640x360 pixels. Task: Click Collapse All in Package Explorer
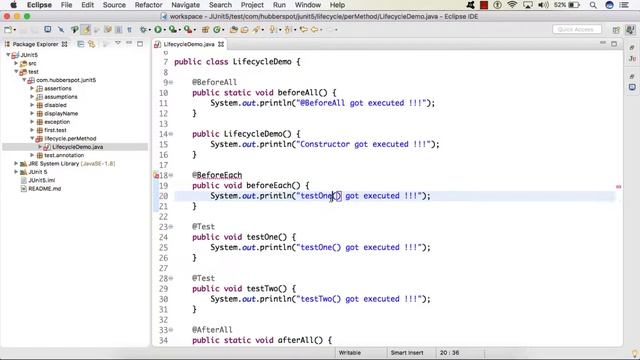81,44
